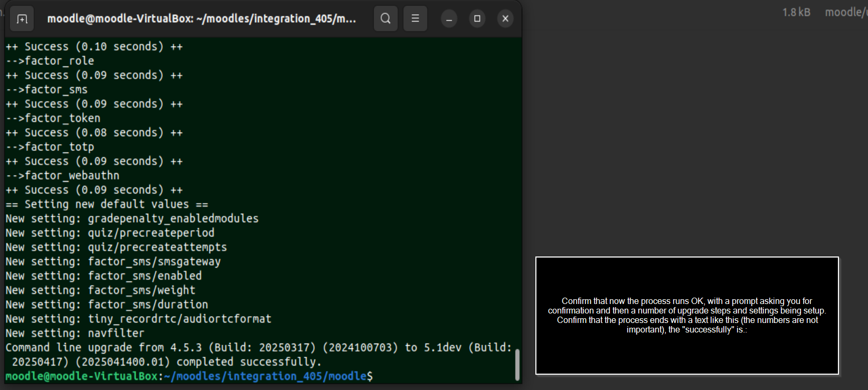Click the terminal scrollbar handle

517,365
